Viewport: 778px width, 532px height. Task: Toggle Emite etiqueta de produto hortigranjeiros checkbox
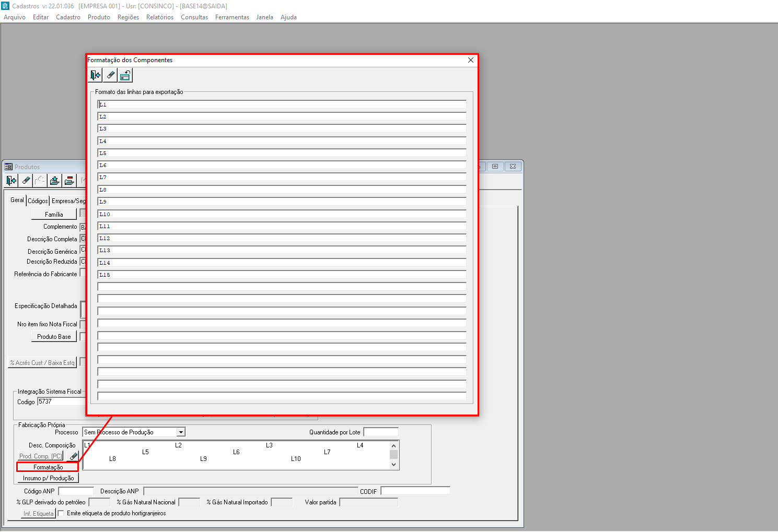click(61, 513)
